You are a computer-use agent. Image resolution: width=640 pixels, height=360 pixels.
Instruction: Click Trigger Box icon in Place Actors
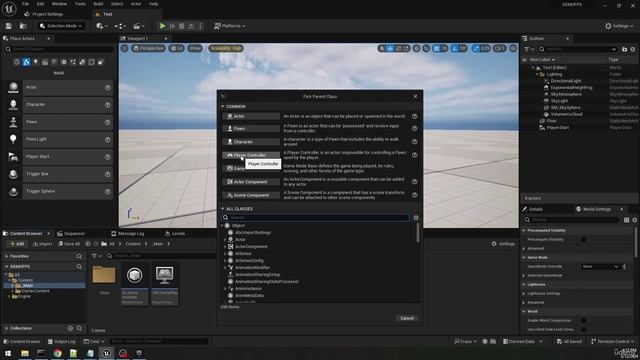[x=13, y=174]
